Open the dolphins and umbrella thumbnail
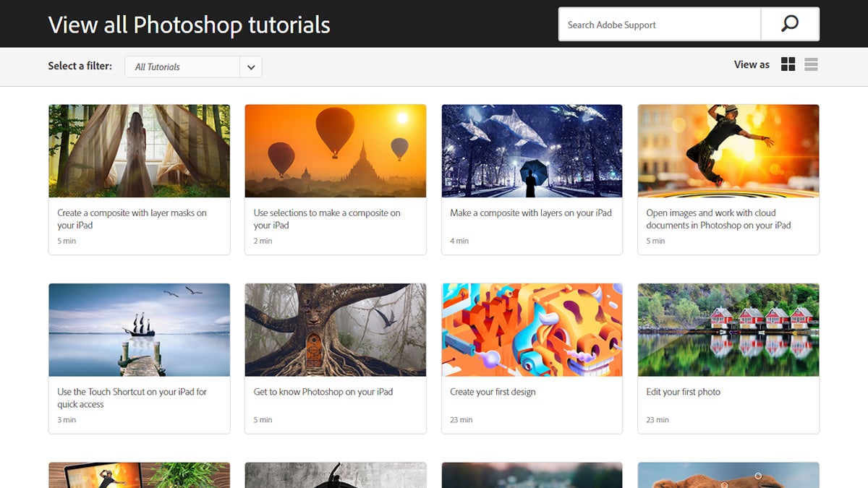The image size is (868, 488). pos(532,151)
